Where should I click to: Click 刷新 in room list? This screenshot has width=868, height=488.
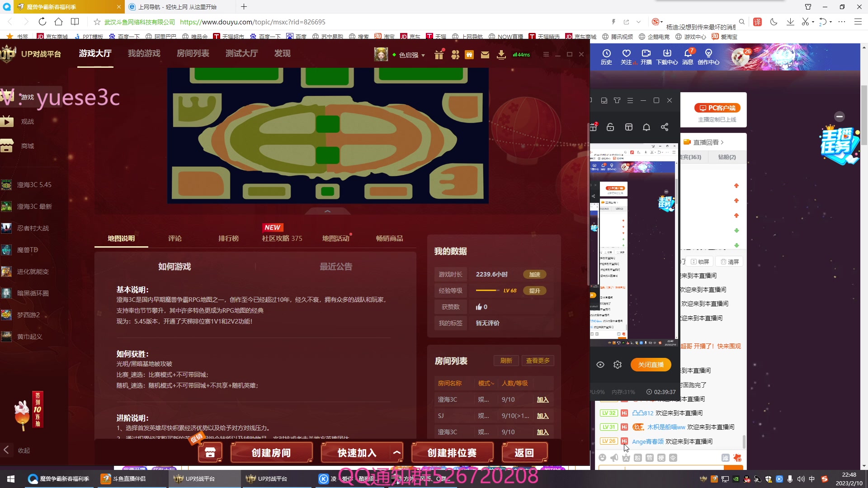click(506, 361)
